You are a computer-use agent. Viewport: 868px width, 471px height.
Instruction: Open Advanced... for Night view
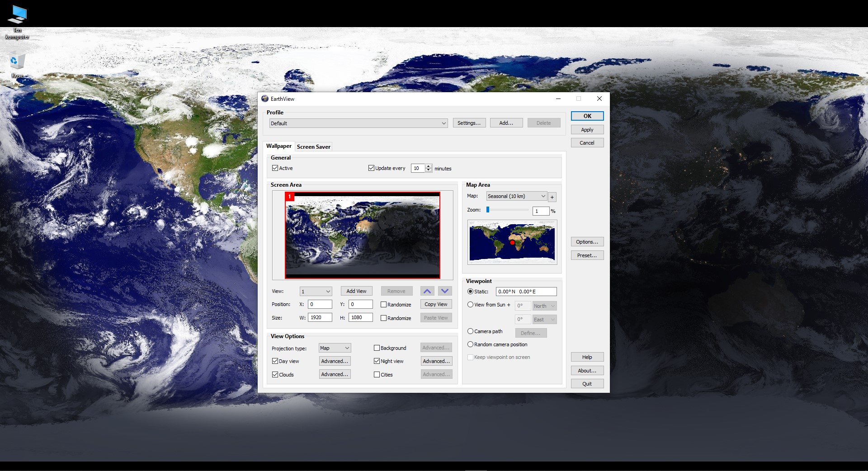[437, 361]
